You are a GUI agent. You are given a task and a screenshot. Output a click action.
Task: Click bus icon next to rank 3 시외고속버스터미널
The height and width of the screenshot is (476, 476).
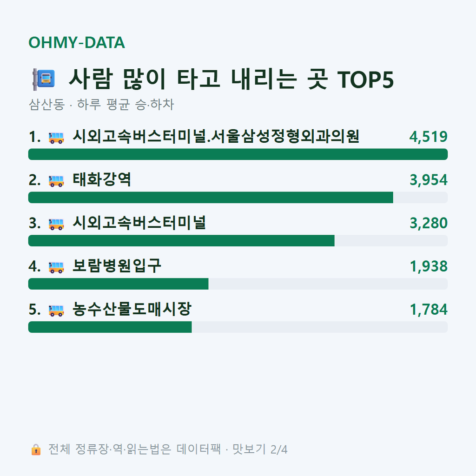click(56, 225)
